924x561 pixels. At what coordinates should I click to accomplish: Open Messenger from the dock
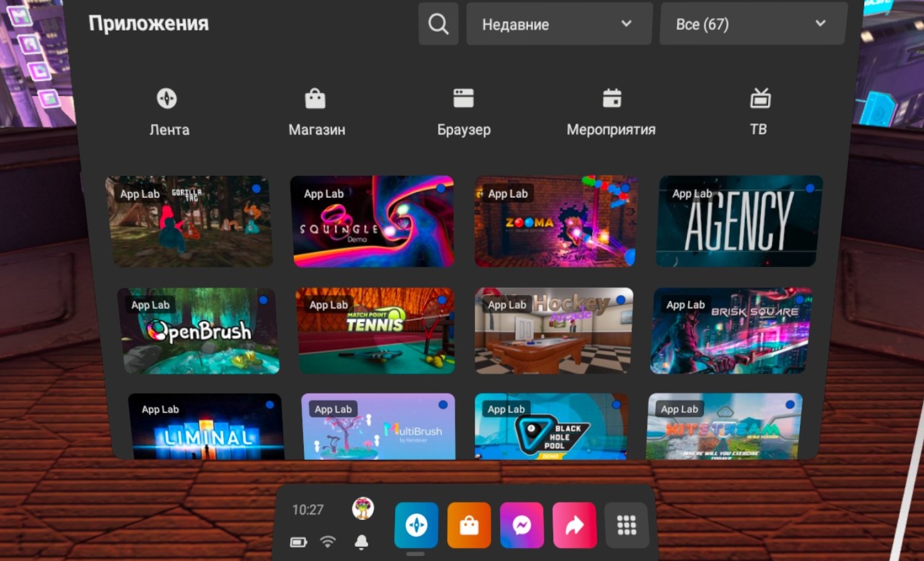point(522,525)
